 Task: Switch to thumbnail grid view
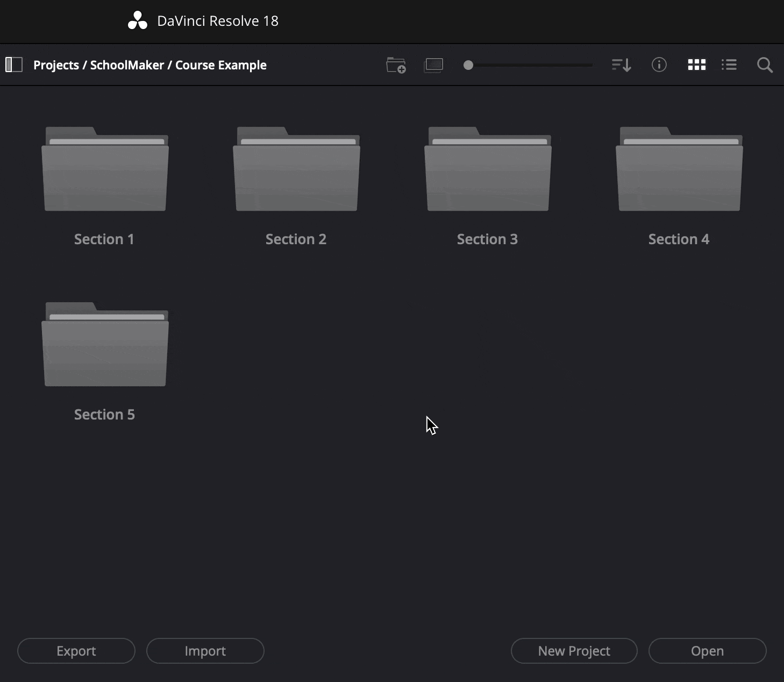click(697, 65)
